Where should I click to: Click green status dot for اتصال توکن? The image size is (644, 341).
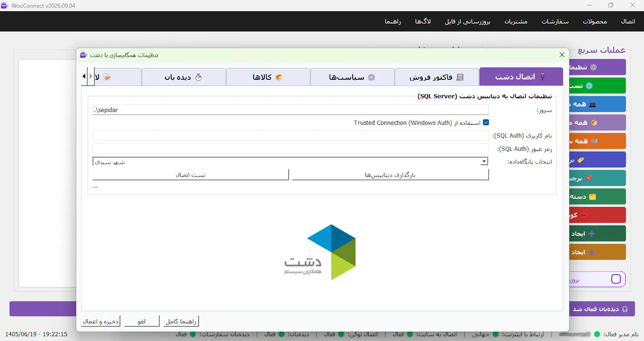coord(341,334)
